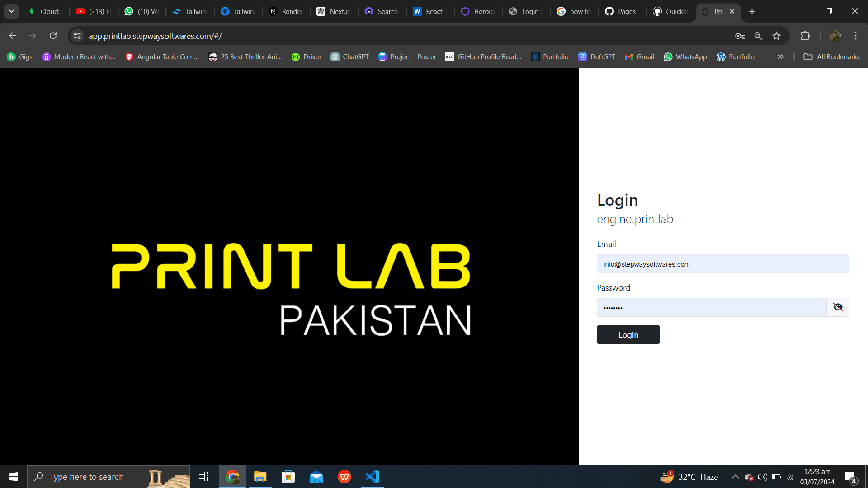Focus the Email input field
868x488 pixels.
pyautogui.click(x=722, y=264)
